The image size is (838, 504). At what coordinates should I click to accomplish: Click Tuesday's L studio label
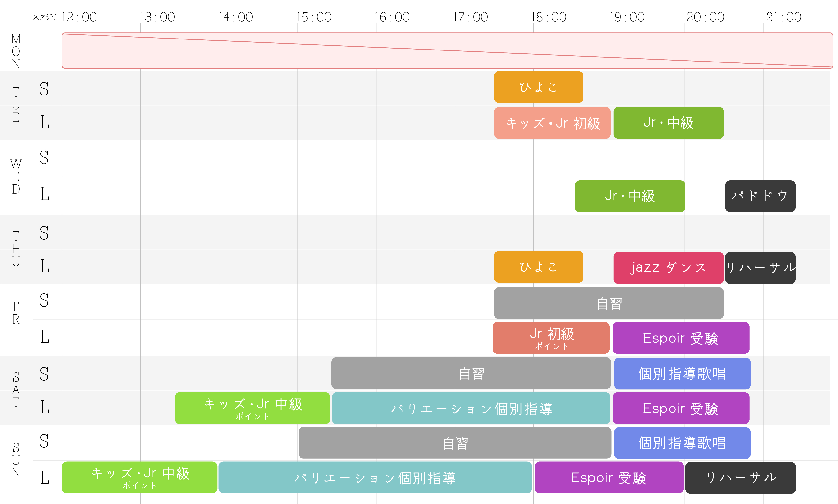pos(45,122)
